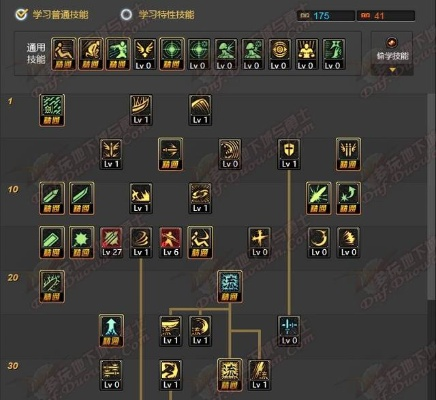Click the shield cross skill icon
436x400 pixels.
(x=289, y=154)
